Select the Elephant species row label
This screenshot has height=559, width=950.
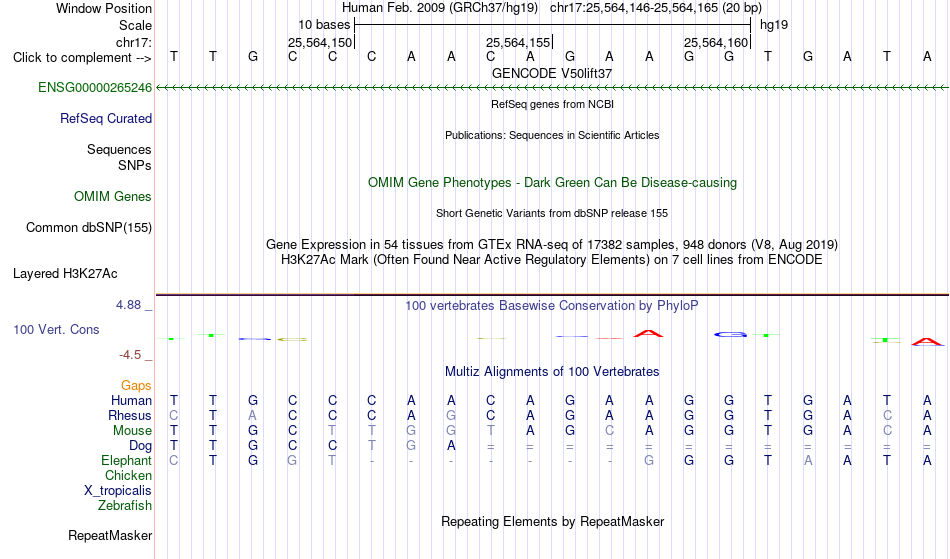click(x=126, y=461)
